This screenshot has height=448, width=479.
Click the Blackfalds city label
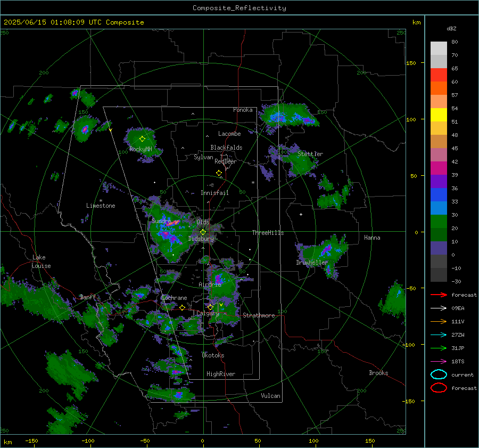(226, 148)
